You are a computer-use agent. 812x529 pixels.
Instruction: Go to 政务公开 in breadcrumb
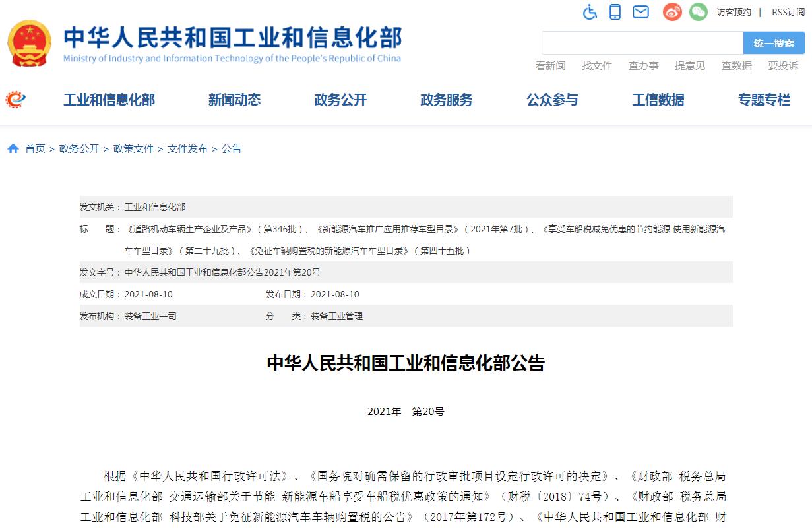pyautogui.click(x=79, y=149)
